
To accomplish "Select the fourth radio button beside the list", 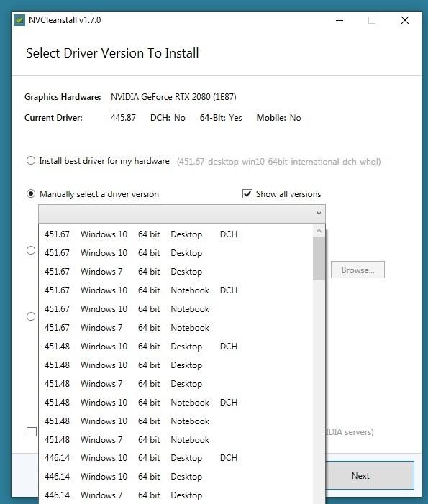I will (31, 316).
